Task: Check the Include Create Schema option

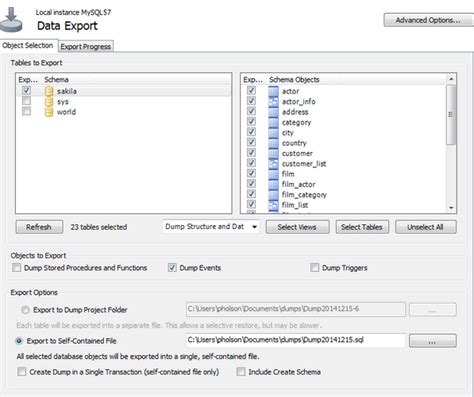Action: (241, 371)
